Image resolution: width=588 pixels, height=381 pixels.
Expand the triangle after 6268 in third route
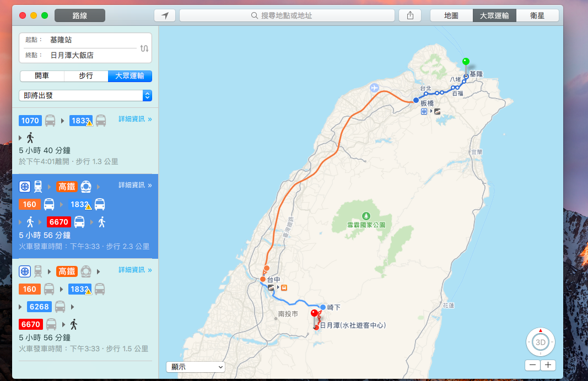(x=72, y=307)
